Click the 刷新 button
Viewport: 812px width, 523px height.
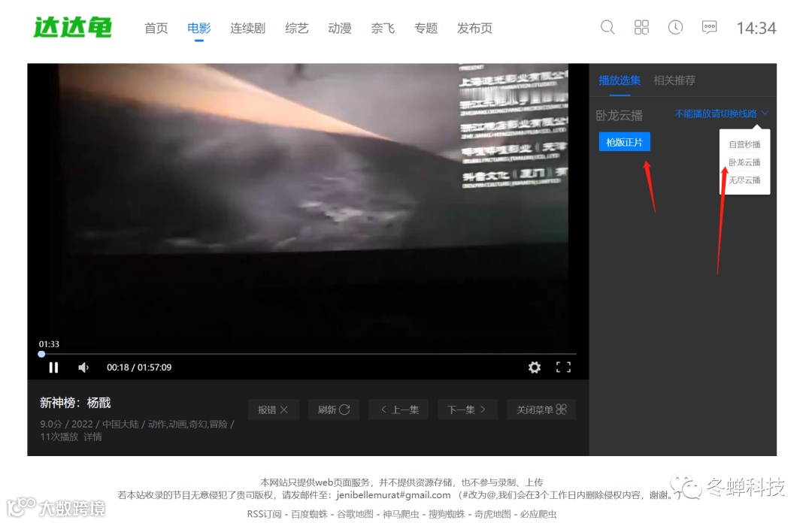334,410
